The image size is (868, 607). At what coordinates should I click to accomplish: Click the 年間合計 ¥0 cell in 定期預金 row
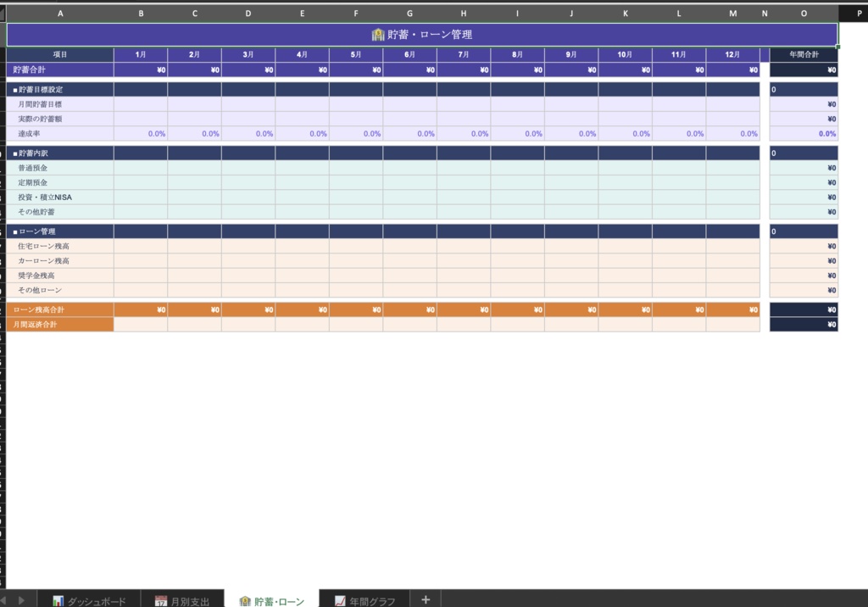pos(804,182)
